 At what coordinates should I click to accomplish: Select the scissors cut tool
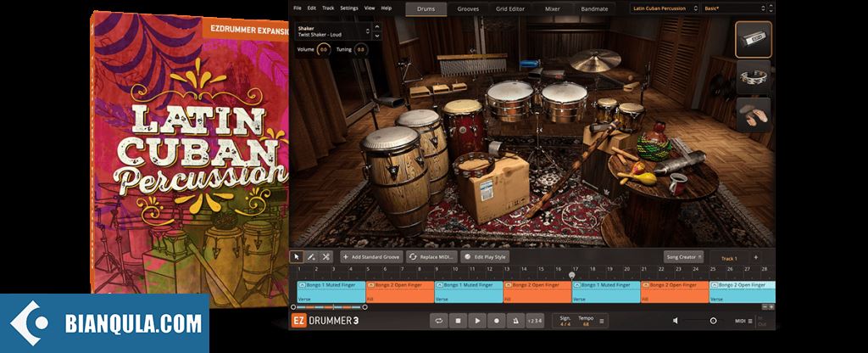[x=326, y=257]
